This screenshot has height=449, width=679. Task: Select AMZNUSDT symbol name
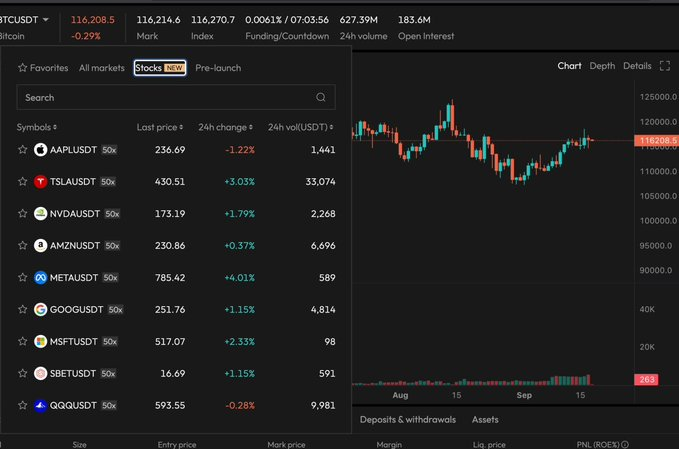(75, 245)
